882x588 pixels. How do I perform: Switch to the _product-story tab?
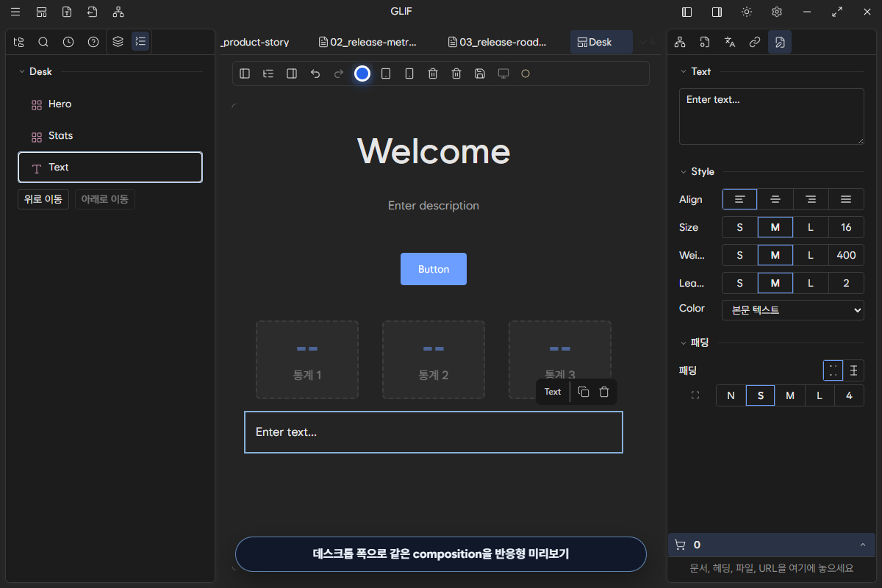[x=256, y=42]
